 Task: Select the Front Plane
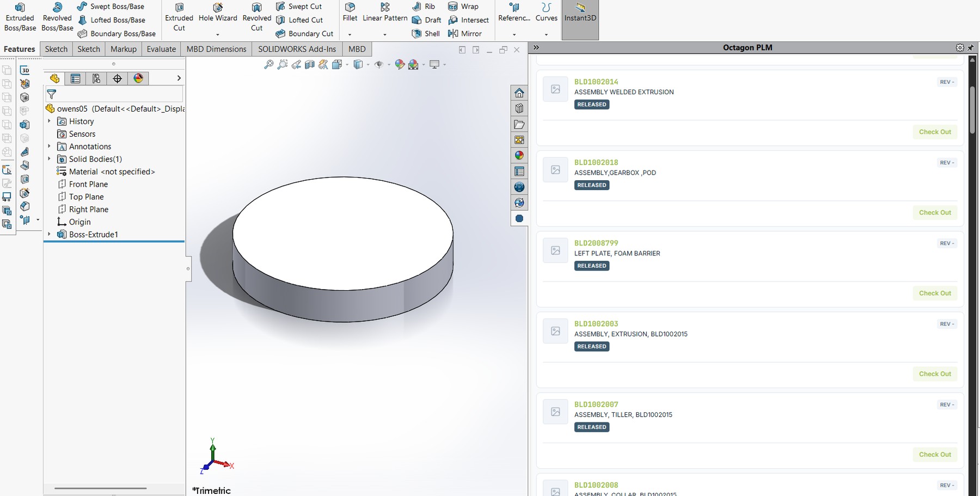click(x=83, y=184)
